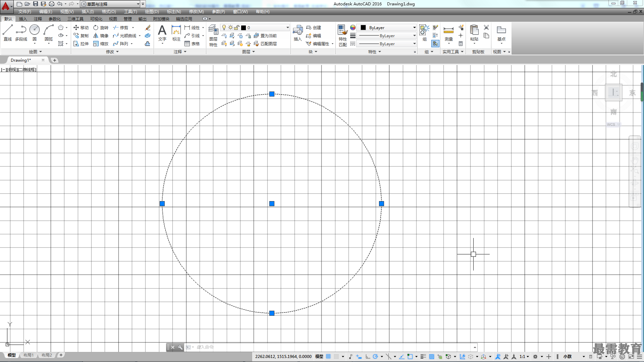Open the 绘图(D) menu
The width and height of the screenshot is (644, 362).
pos(152,12)
